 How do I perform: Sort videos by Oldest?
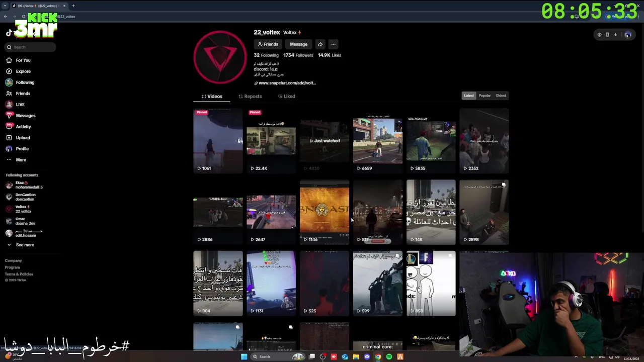(x=501, y=96)
